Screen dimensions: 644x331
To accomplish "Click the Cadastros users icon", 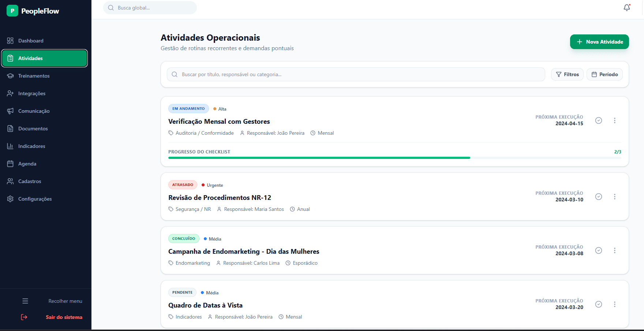I will coord(10,181).
